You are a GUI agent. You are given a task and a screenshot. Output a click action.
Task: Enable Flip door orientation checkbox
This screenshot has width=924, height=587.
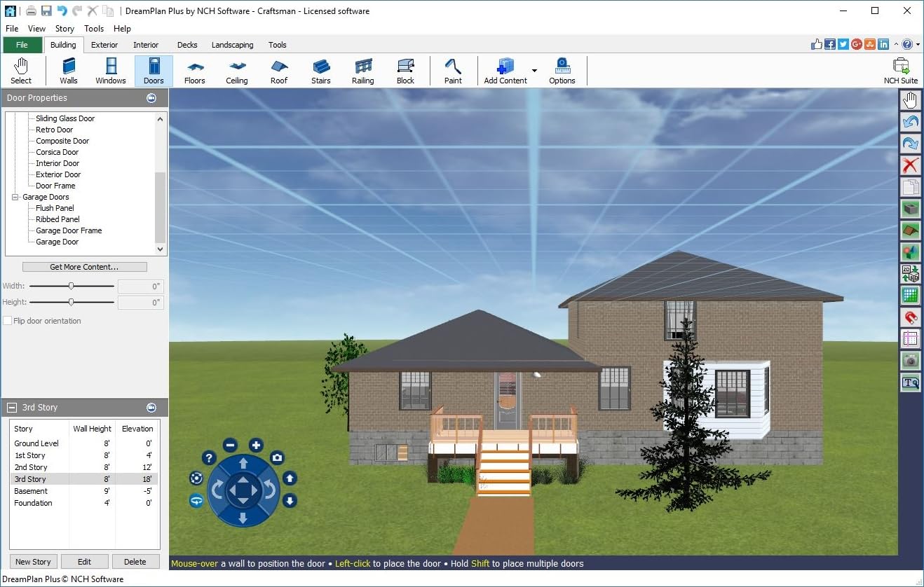(8, 321)
